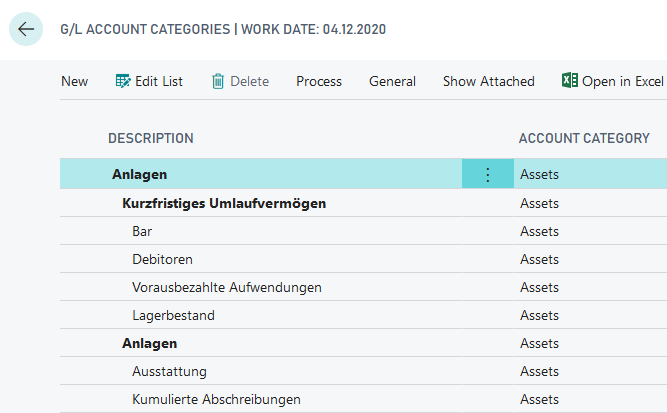Click the Edit List pencil-grid icon
667x413 pixels.
pyautogui.click(x=123, y=81)
